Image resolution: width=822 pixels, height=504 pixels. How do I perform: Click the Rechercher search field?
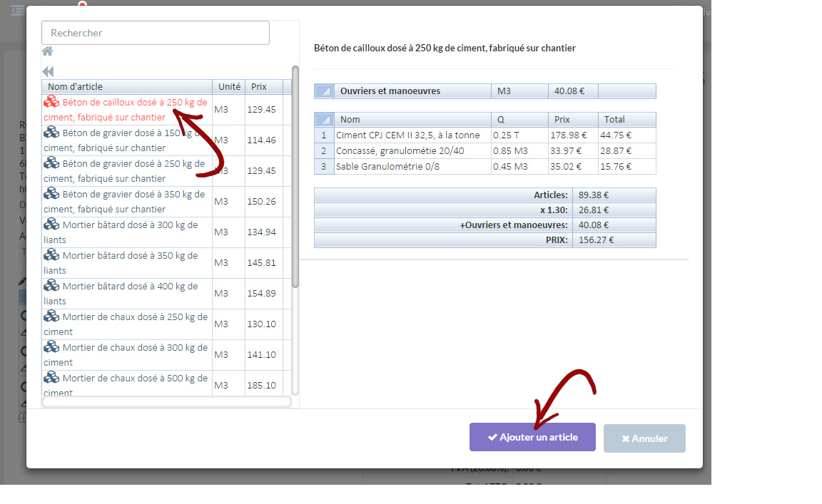[156, 33]
